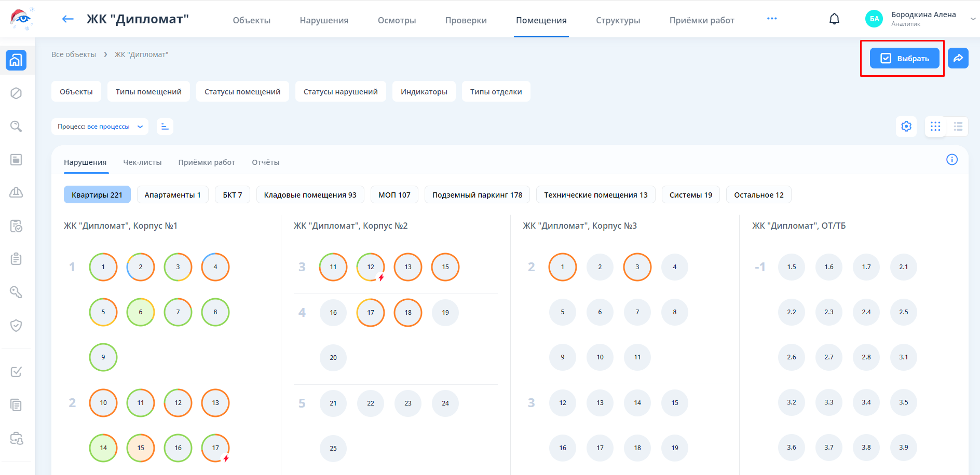The width and height of the screenshot is (980, 475).
Task: Click the back arrow beside ЖК "Дипломат"
Action: [67, 19]
